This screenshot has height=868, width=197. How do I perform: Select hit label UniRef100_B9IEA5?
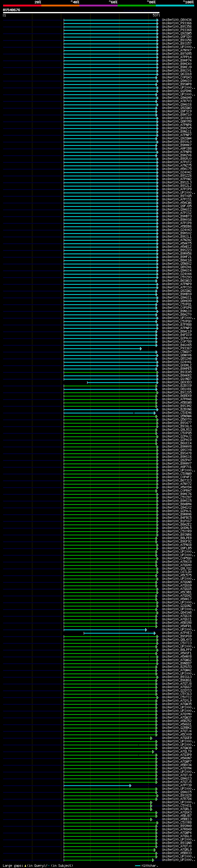pos(176,372)
